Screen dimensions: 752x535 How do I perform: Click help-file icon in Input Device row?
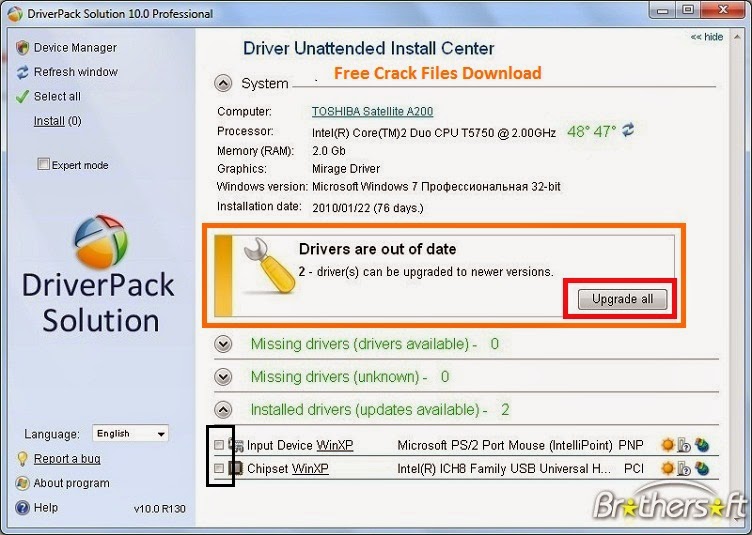coord(684,445)
